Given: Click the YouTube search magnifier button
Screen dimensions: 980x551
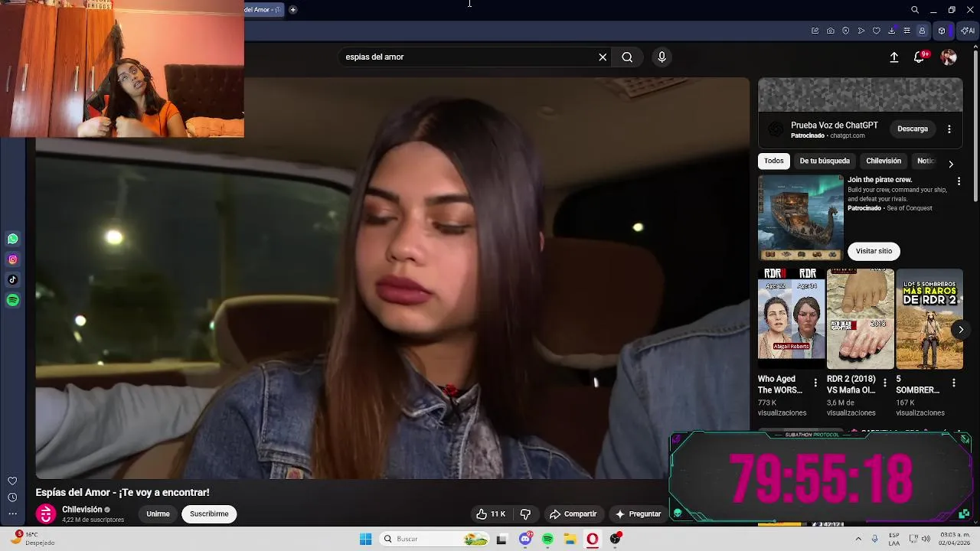Looking at the screenshot, I should [627, 57].
